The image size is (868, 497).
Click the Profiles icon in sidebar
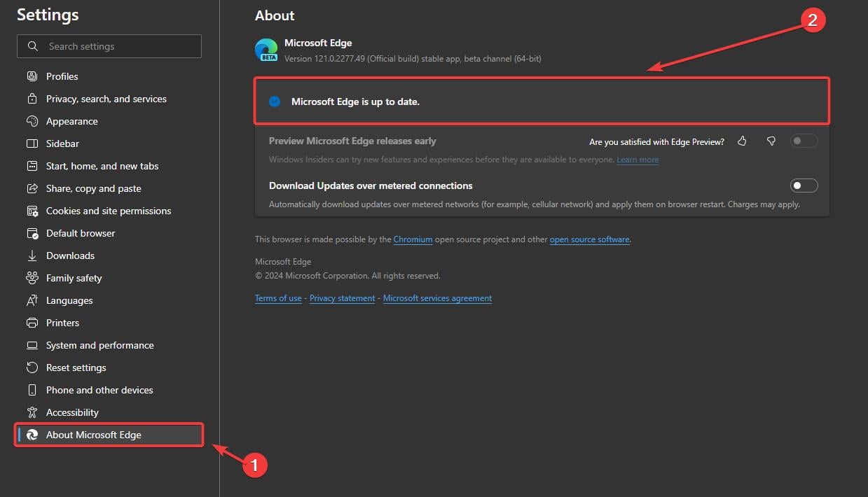[32, 76]
